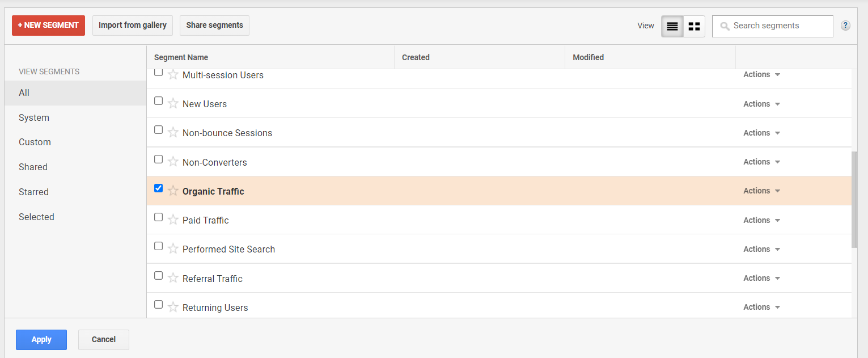Click the search magnifier icon
Viewport: 868px width, 358px height.
coord(725,26)
